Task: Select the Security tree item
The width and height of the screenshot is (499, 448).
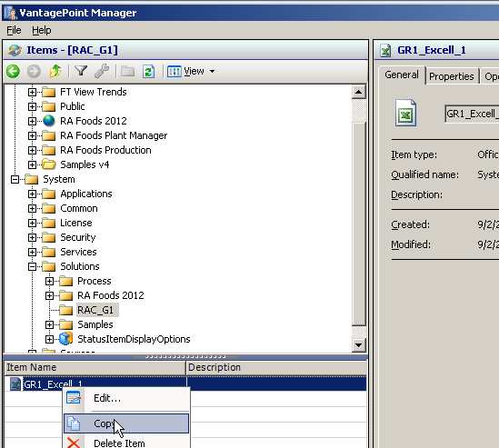Action: 78,237
